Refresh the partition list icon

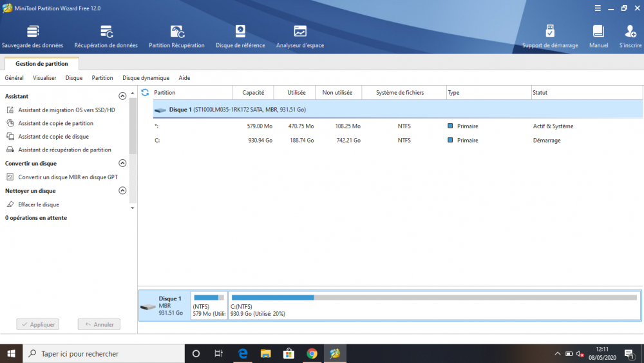coord(145,93)
